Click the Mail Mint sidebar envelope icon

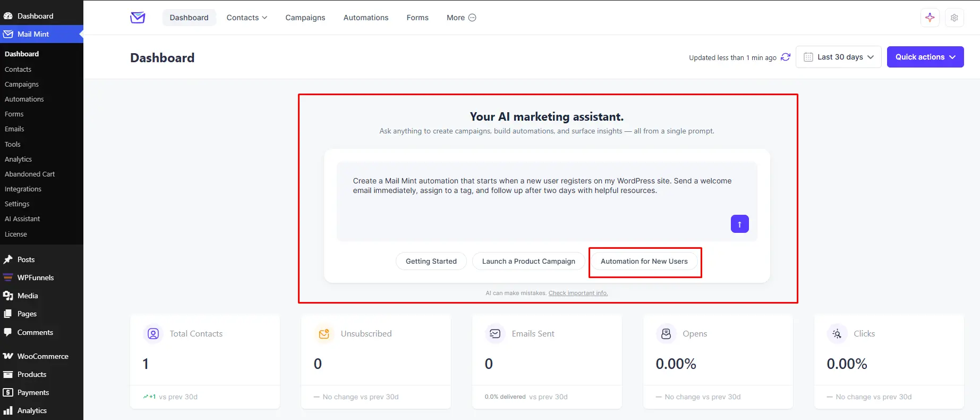8,34
